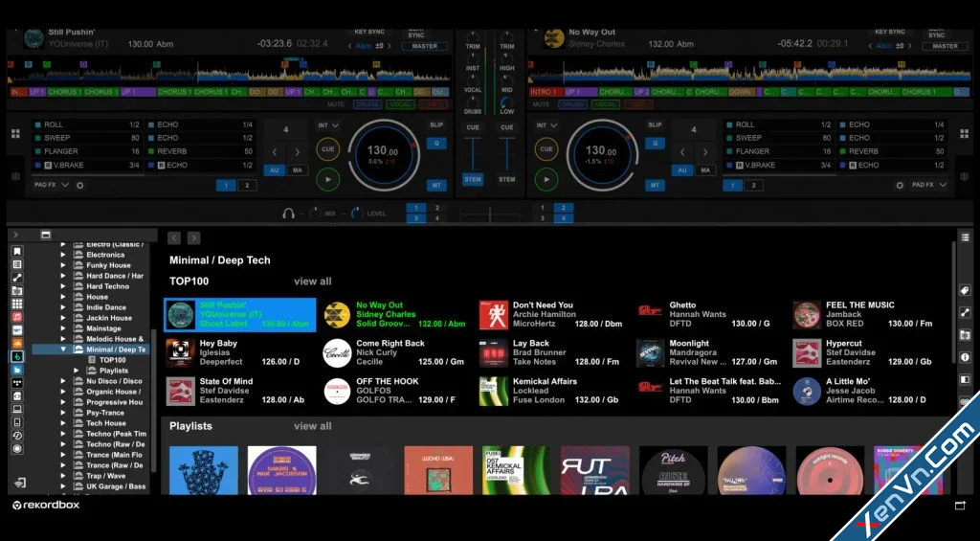Open right deck Pad FX settings gear
980x541 pixels.
click(x=900, y=185)
